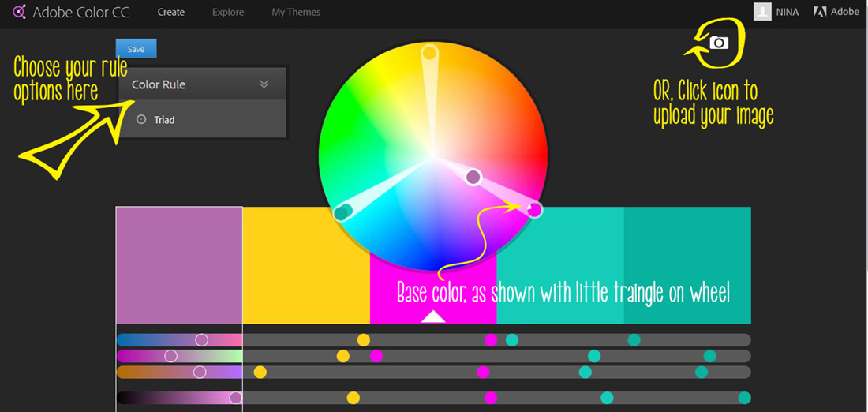Grab the teal handle on the color wheel
Viewport: 868px width, 412px height.
[x=342, y=212]
